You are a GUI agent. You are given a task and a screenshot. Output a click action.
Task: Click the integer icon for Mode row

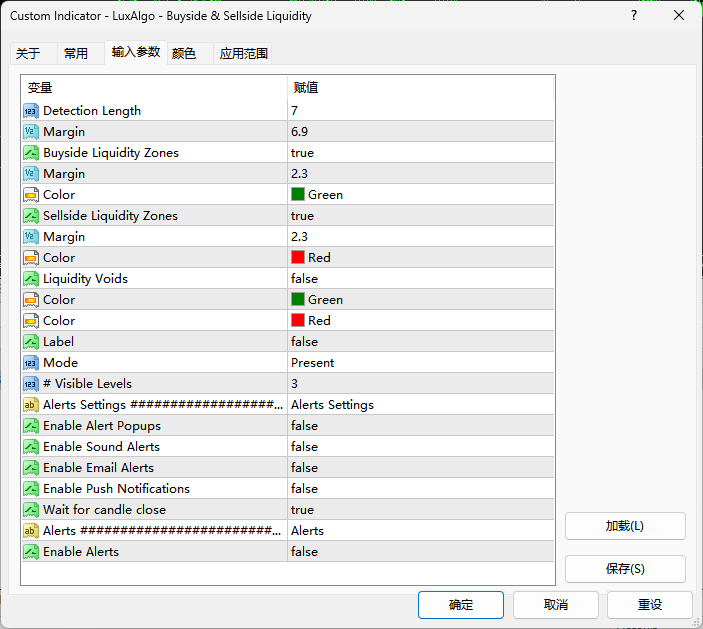pyautogui.click(x=31, y=363)
